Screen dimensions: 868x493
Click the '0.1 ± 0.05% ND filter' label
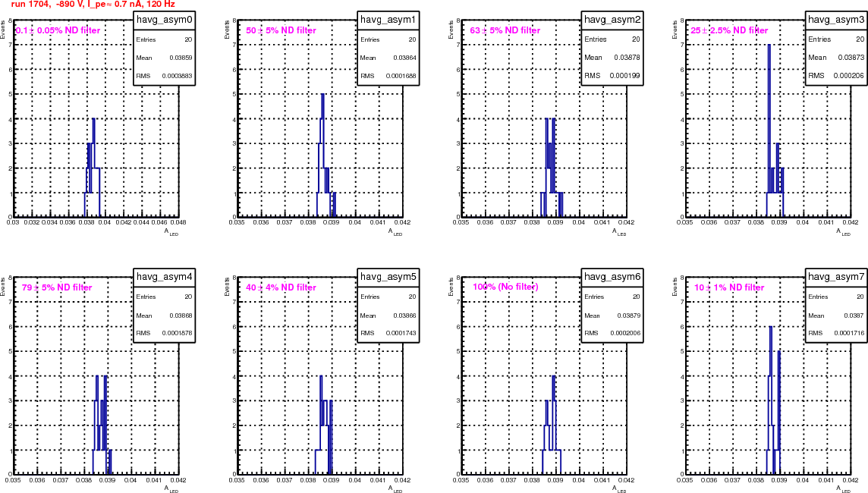tap(58, 30)
